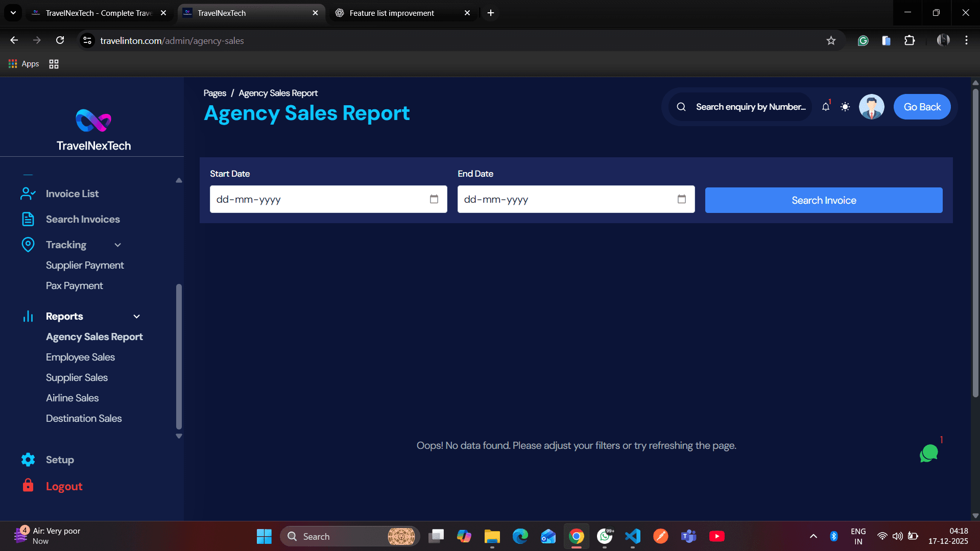Click the Search Invoice button
The width and height of the screenshot is (980, 551).
tap(823, 200)
